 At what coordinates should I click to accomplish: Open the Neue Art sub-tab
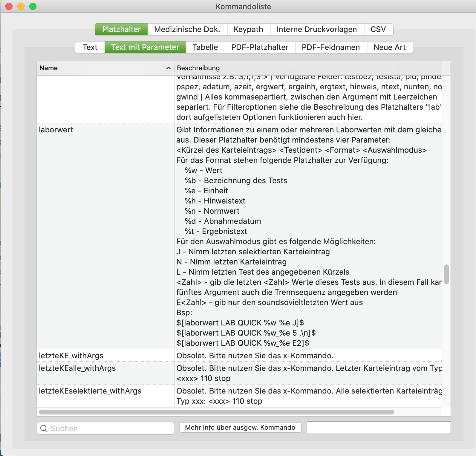coord(390,47)
